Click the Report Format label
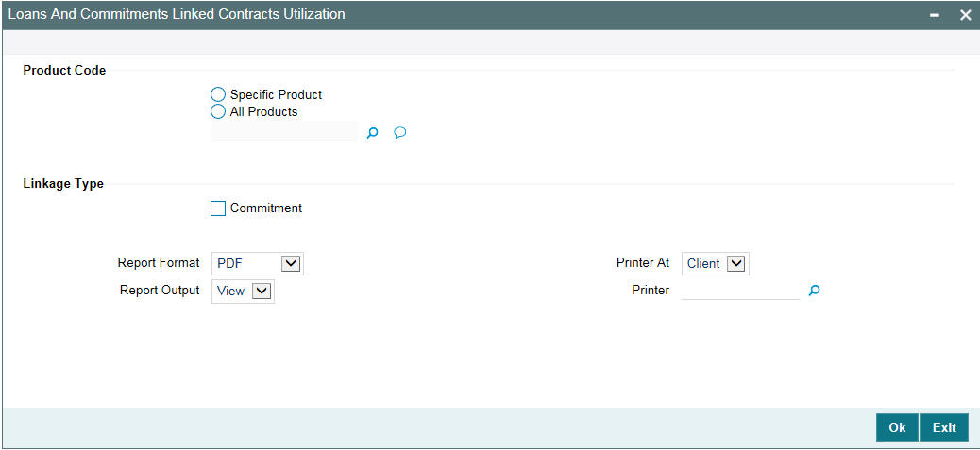This screenshot has width=980, height=450. tap(159, 263)
